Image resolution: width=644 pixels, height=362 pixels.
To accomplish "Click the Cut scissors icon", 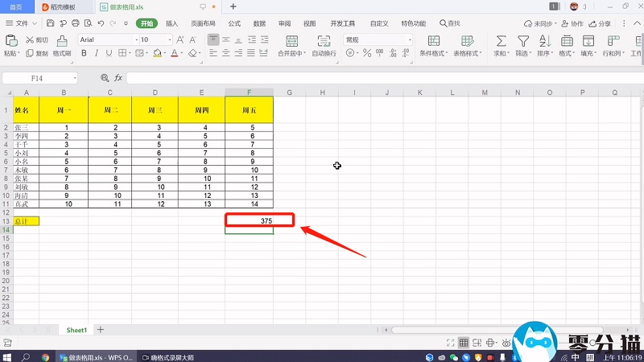I will [x=31, y=39].
